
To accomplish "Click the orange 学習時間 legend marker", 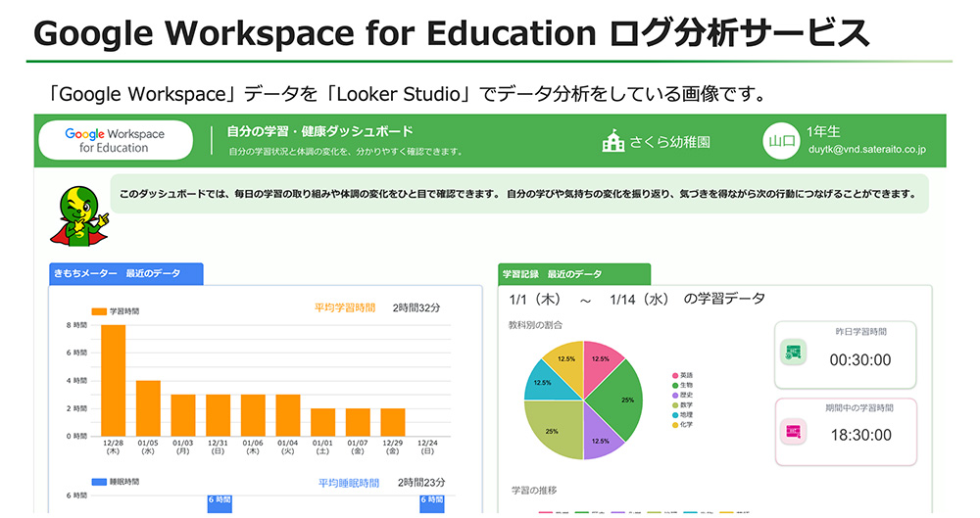I will click(98, 310).
